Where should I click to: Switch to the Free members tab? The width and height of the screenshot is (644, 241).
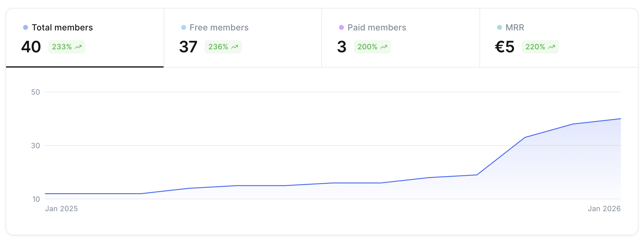[243, 38]
